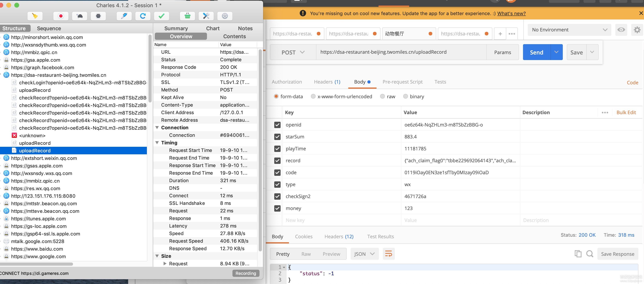Click the Charles green basket icon
The height and width of the screenshot is (284, 644).
pos(187,16)
